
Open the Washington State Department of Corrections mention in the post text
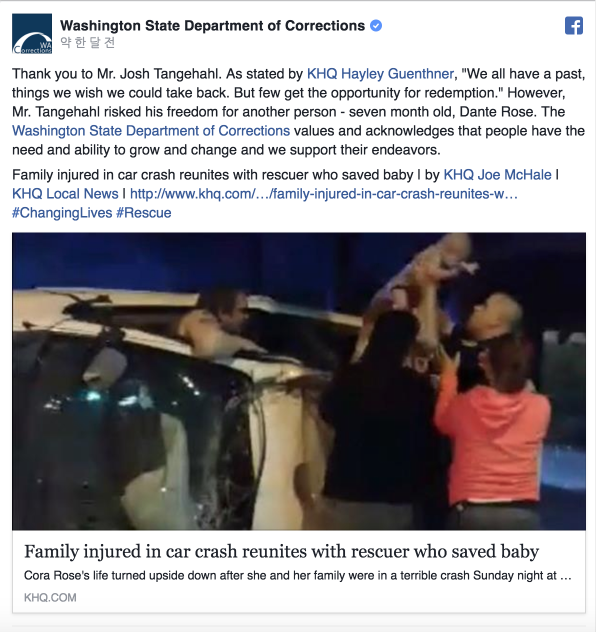[x=151, y=131]
